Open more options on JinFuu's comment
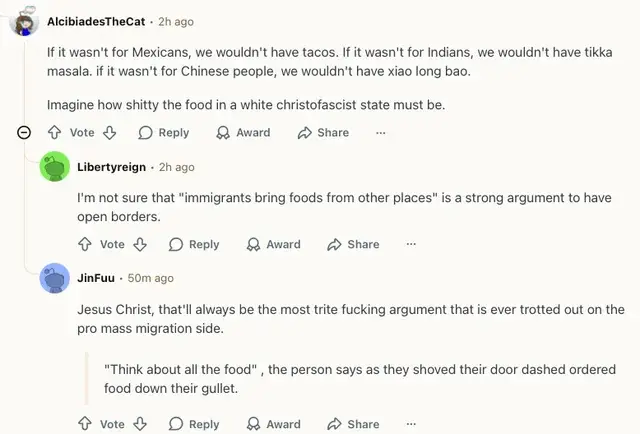 click(411, 424)
